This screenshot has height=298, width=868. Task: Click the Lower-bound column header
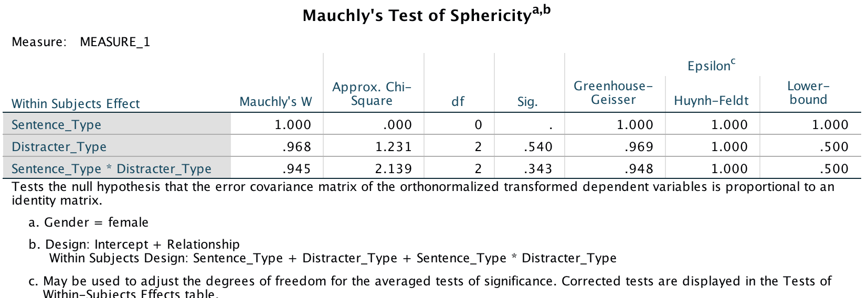point(808,93)
